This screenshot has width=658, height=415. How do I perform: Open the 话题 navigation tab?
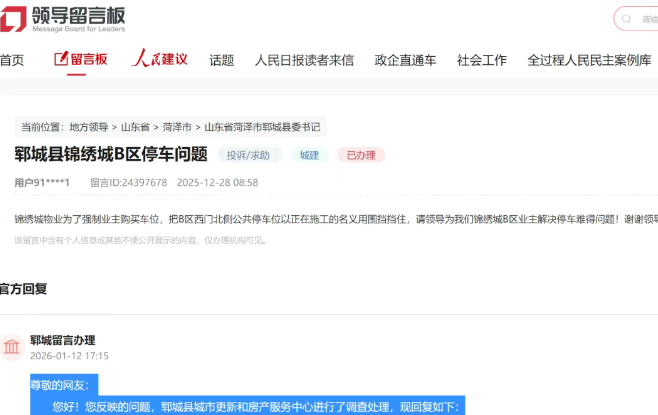click(221, 60)
